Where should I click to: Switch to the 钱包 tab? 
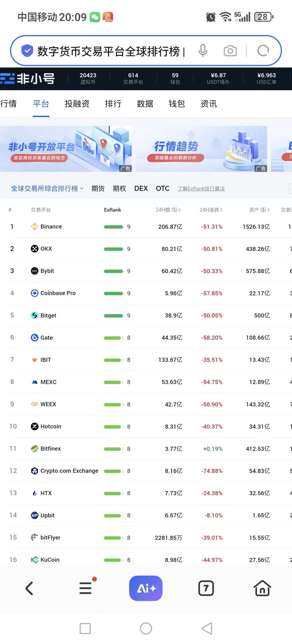click(177, 104)
